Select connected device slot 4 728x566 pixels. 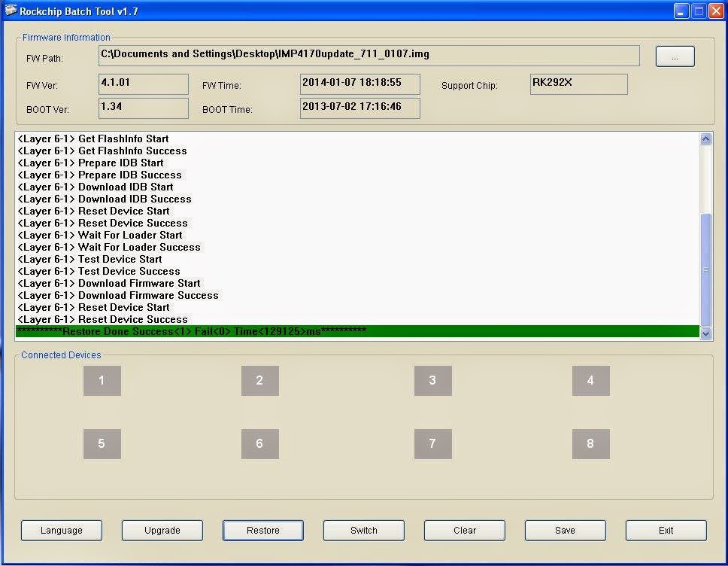pyautogui.click(x=590, y=381)
